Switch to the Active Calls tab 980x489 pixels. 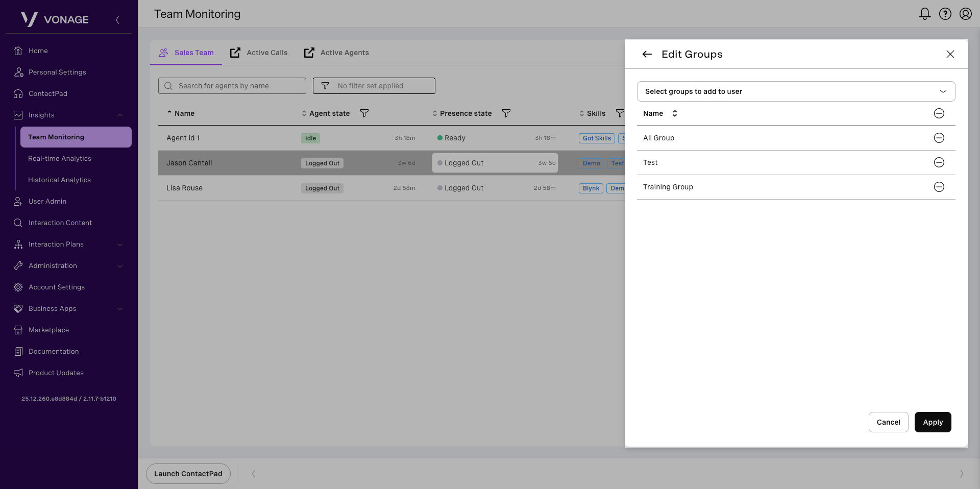click(259, 53)
